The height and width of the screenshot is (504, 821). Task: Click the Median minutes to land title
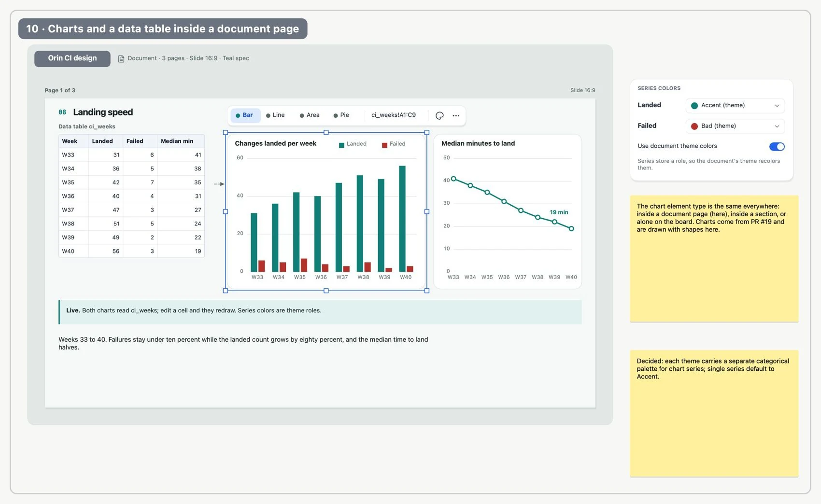(478, 144)
